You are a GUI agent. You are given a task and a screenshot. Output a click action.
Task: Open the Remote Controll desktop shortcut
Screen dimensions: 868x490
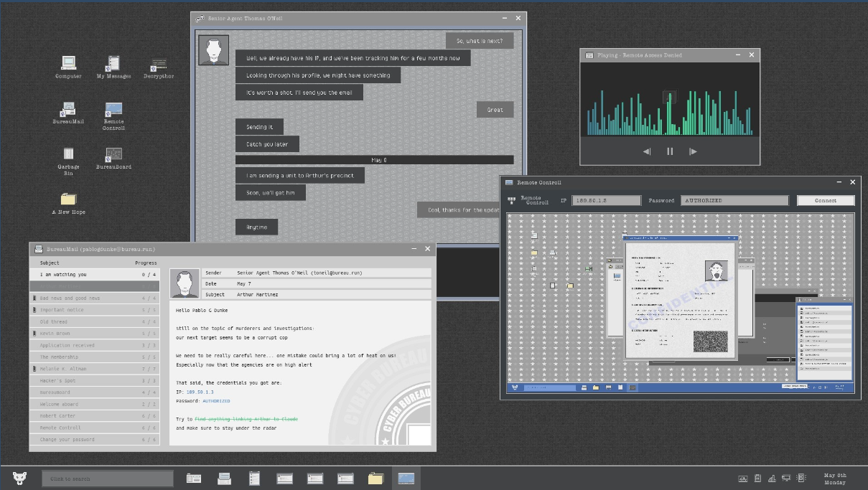point(113,110)
